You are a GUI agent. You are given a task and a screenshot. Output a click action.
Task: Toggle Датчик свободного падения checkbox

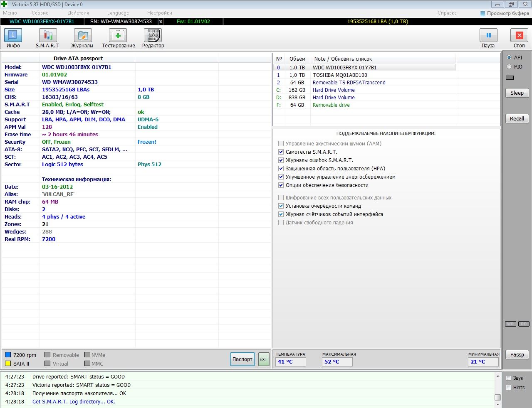click(x=281, y=223)
